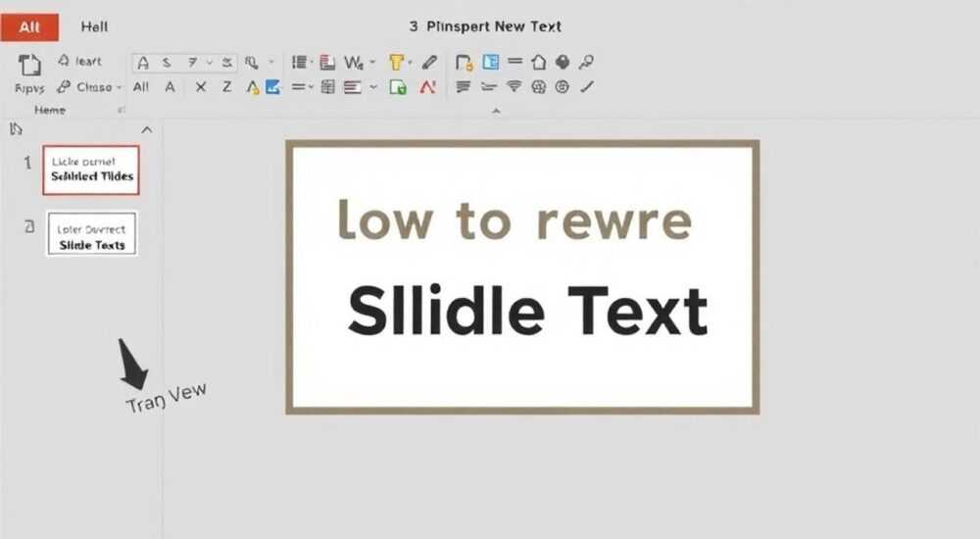This screenshot has width=980, height=539.
Task: Click the magnifier icon at ribbon end
Action: [586, 62]
